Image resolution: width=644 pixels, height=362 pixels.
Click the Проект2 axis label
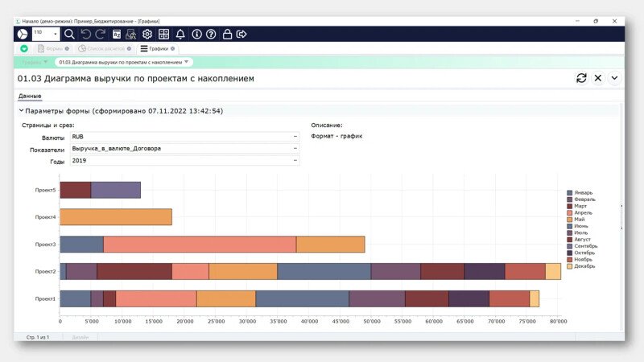click(x=45, y=271)
